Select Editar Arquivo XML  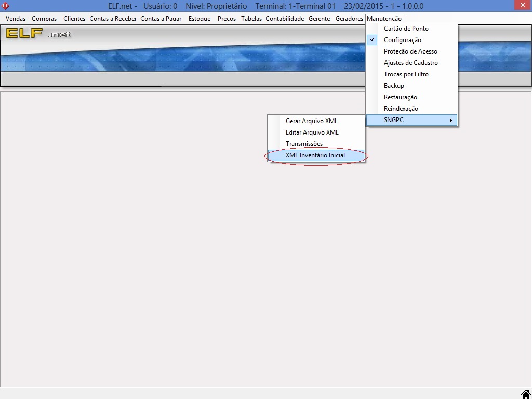(x=316, y=132)
